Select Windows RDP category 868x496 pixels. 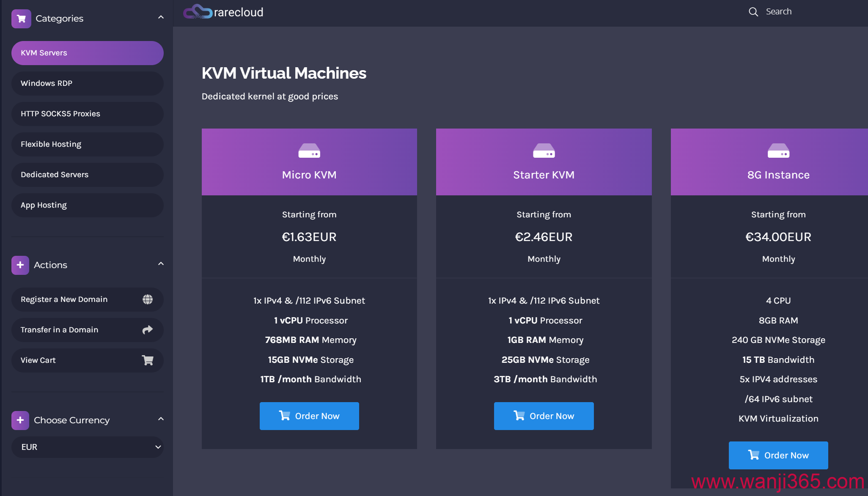tap(88, 83)
